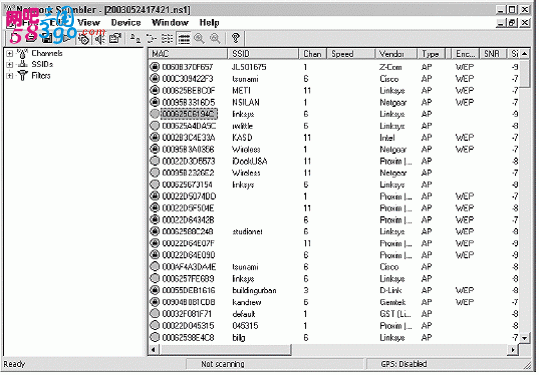Viewport: 539px width, 375px height.
Task: Click the auto reconfigure gear toolbar icon
Action: pyautogui.click(x=83, y=38)
